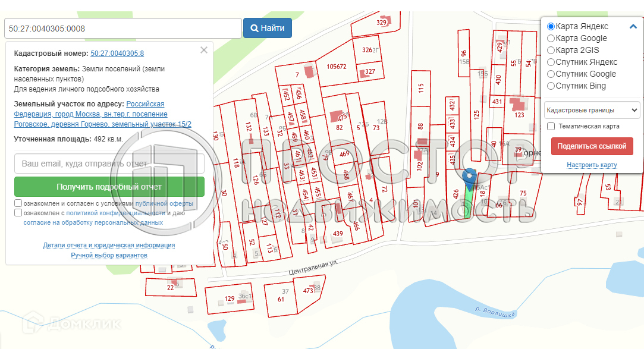Select Карта 2GIS radio option
This screenshot has height=349, width=644.
tap(551, 51)
